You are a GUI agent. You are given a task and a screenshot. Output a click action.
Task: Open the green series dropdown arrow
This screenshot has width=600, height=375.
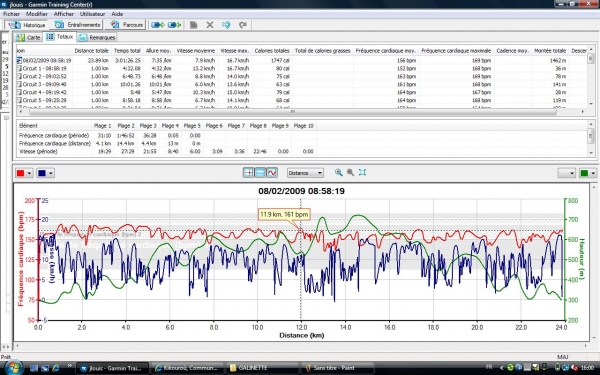(592, 173)
